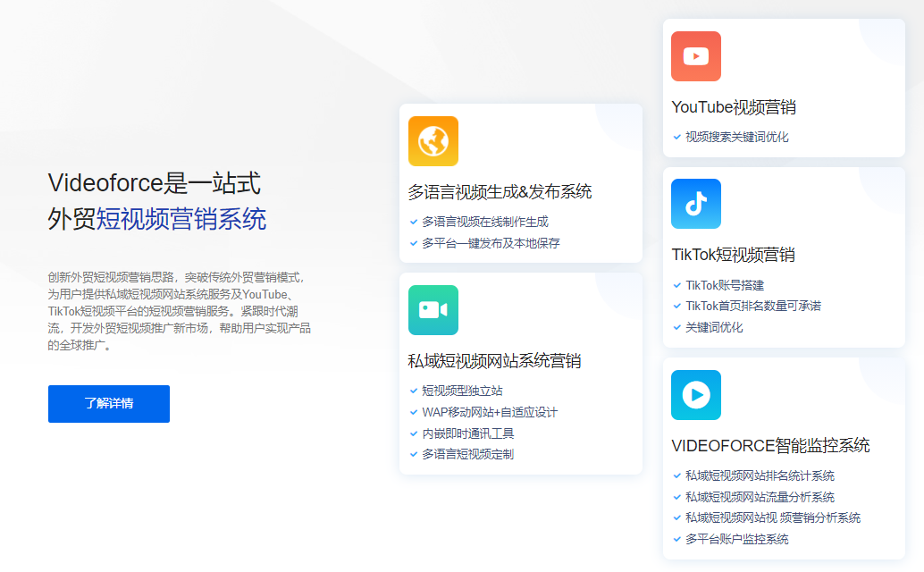Click the text 多平台账户监控系统
924x572 pixels.
pos(736,539)
